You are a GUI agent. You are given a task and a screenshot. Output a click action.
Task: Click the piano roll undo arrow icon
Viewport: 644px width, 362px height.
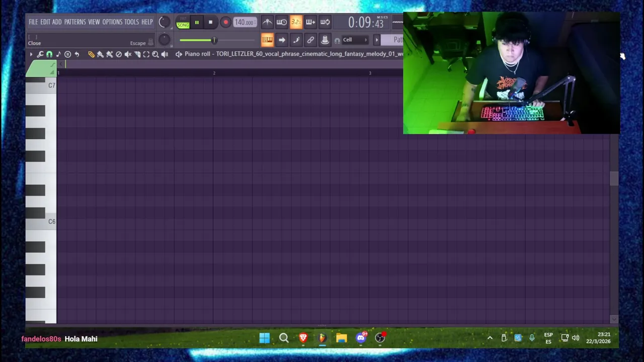point(77,54)
